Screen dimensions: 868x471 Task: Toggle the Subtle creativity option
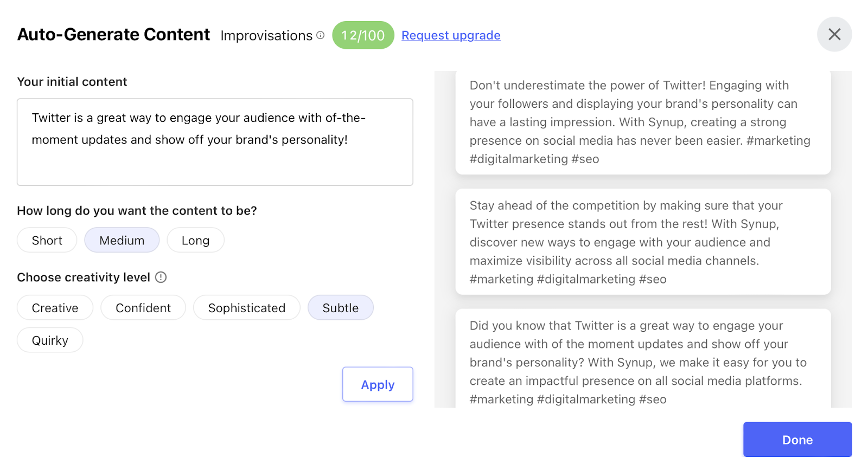pos(341,308)
